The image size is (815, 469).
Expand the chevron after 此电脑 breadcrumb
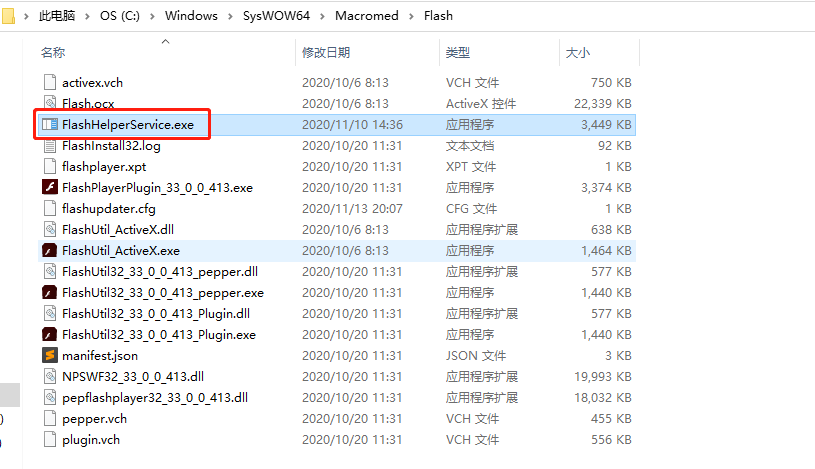click(x=87, y=16)
